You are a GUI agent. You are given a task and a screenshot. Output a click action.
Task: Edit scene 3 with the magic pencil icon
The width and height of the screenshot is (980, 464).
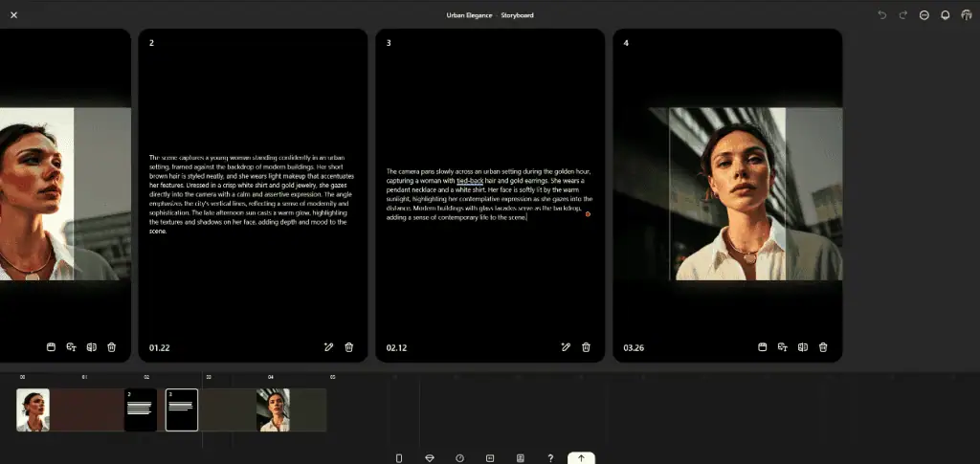pyautogui.click(x=566, y=347)
